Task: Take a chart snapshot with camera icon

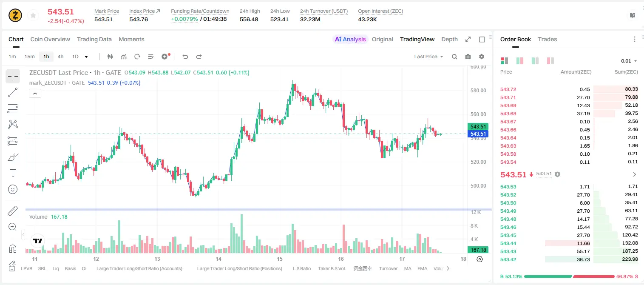Action: pyautogui.click(x=468, y=57)
